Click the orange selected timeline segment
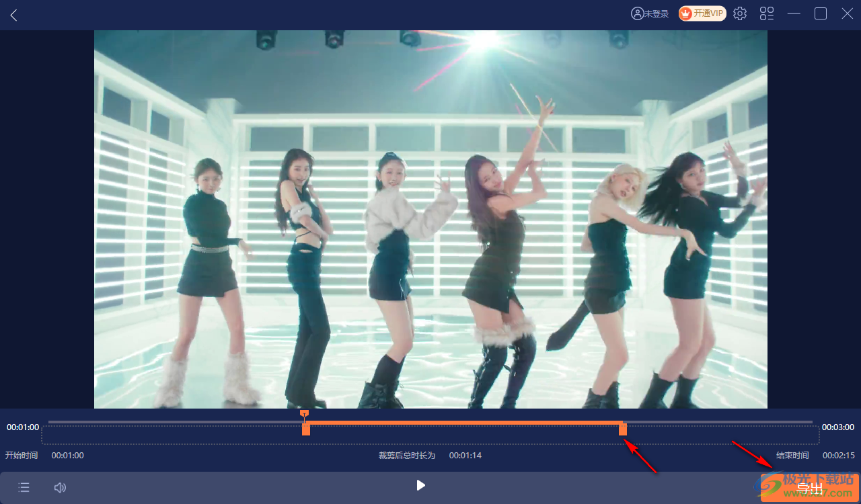The height and width of the screenshot is (504, 861). tap(464, 423)
